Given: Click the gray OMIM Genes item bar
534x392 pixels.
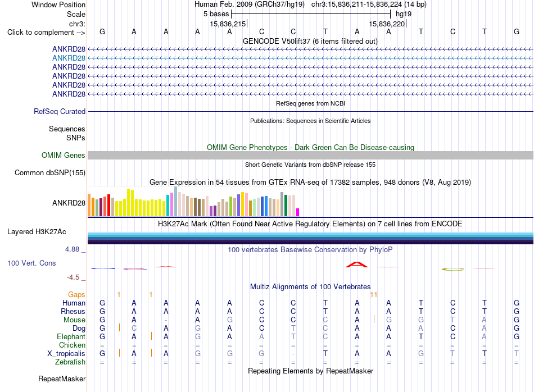Looking at the screenshot, I should click(x=311, y=156).
